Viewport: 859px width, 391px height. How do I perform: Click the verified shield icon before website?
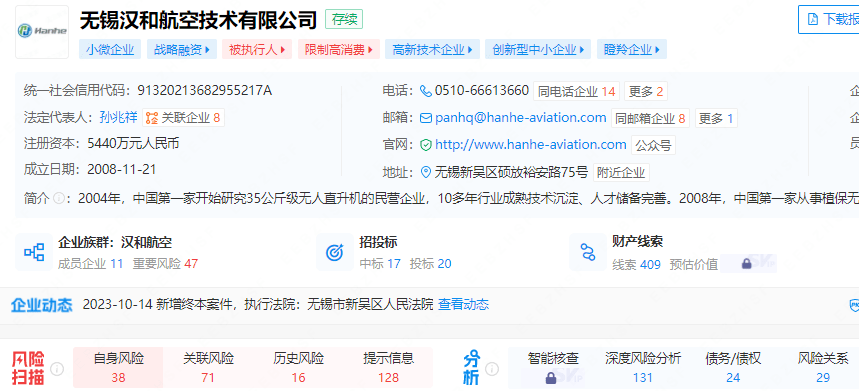click(426, 145)
